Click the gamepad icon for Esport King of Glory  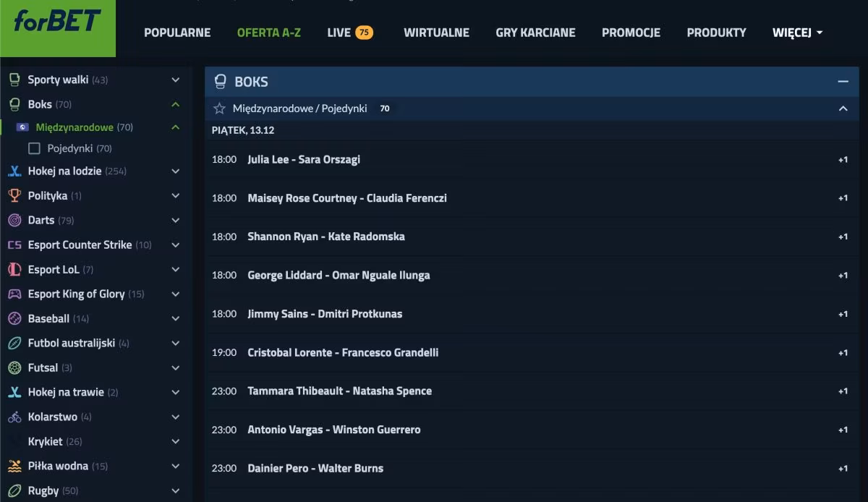pyautogui.click(x=14, y=294)
